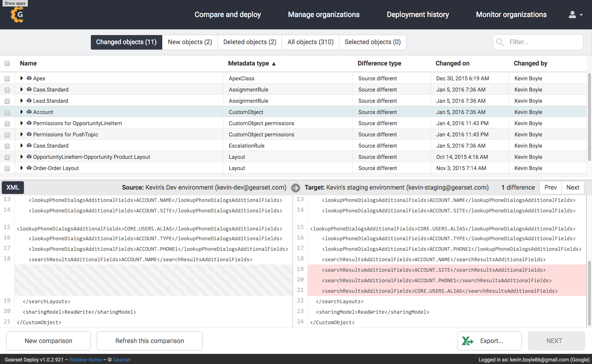Image resolution: width=592 pixels, height=364 pixels.
Task: Click package icon beside Order-Order Layout
Action: [x=29, y=168]
